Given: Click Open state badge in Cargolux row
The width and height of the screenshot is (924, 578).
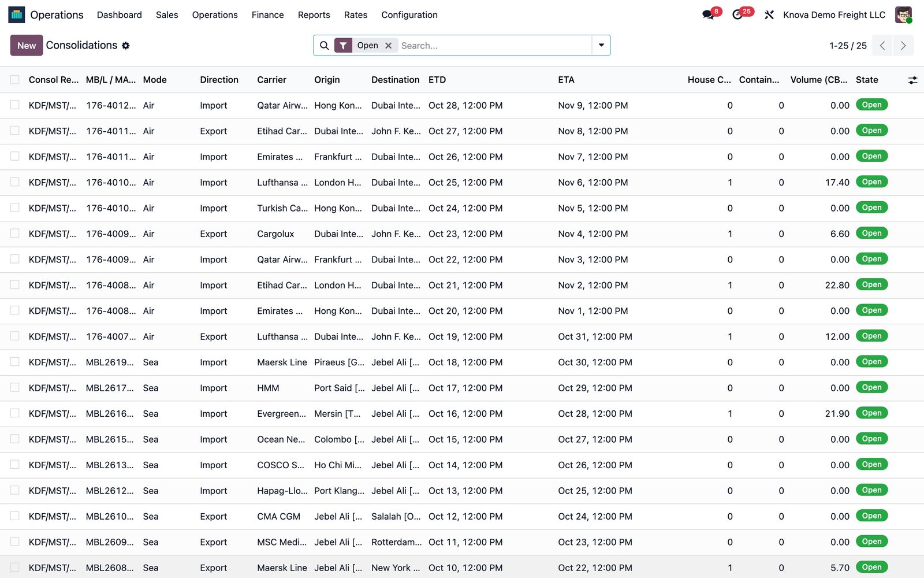Looking at the screenshot, I should (871, 233).
